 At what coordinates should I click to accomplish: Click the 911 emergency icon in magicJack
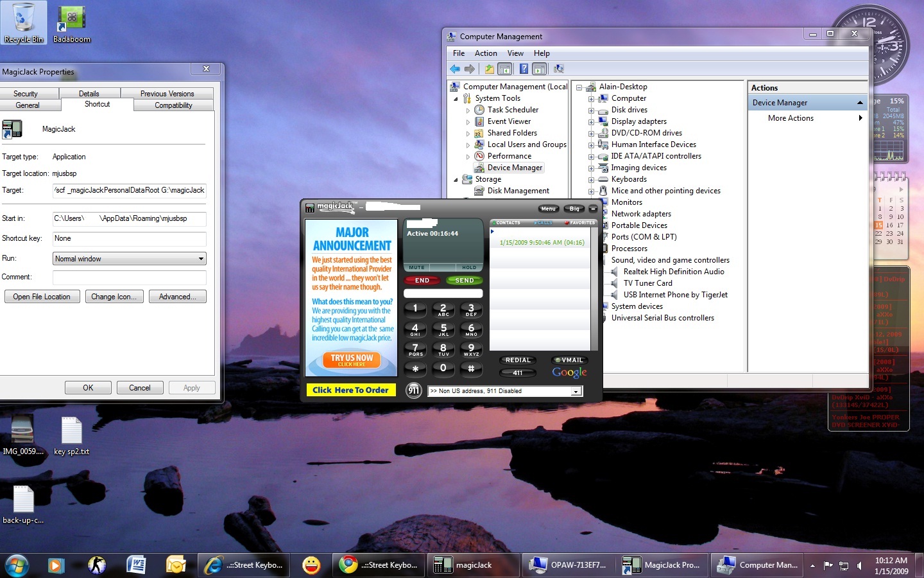(x=414, y=390)
